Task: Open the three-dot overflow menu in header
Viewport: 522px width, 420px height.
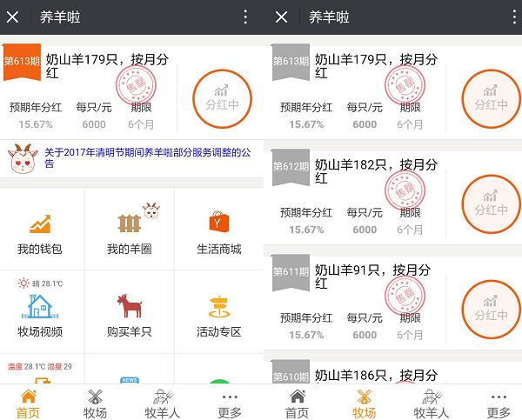Action: [x=244, y=17]
